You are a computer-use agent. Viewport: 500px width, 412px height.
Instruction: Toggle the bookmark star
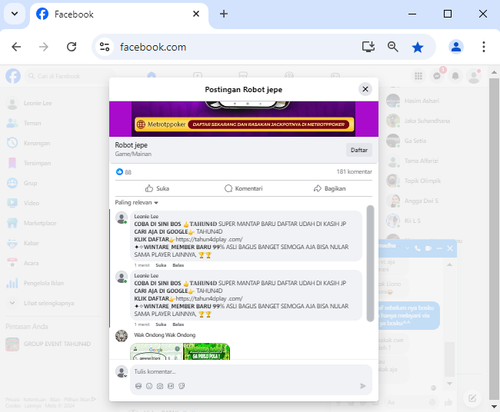point(417,47)
